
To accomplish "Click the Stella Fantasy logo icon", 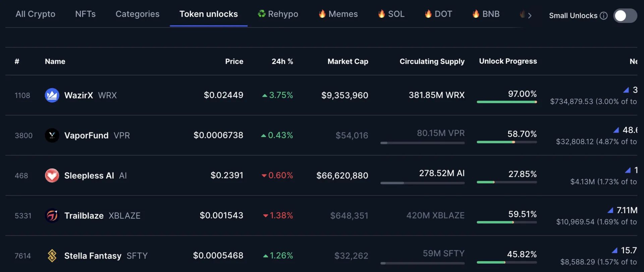I will tap(52, 256).
